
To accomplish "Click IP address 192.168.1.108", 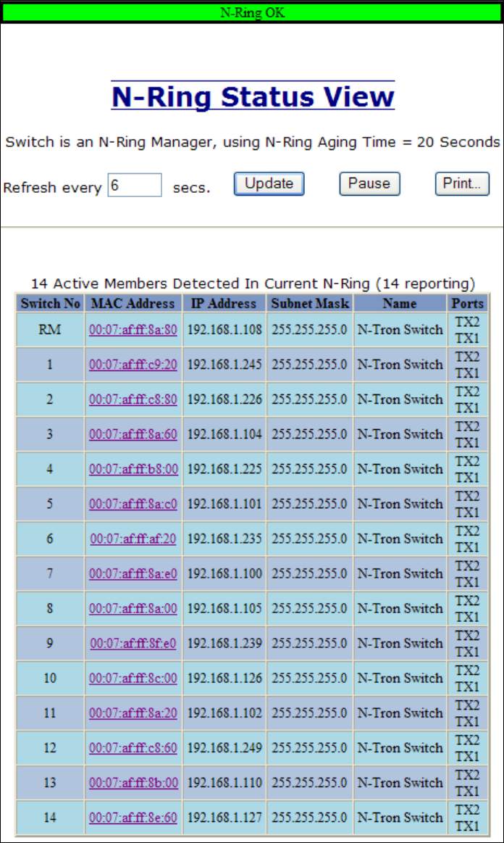I will [224, 330].
